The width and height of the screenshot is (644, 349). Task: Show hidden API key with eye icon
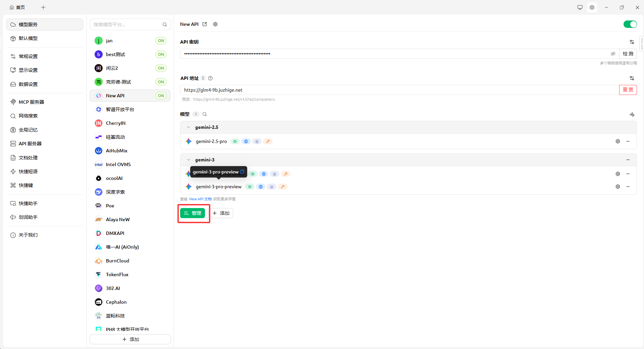tap(613, 54)
